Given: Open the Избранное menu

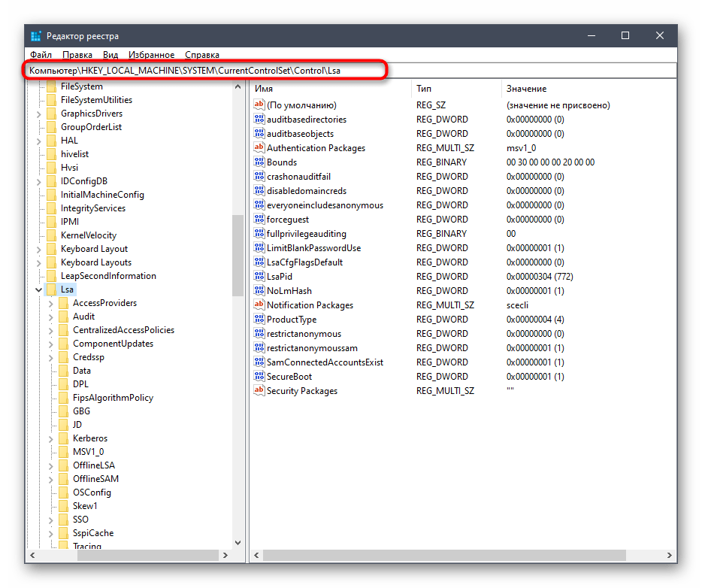Looking at the screenshot, I should click(x=151, y=55).
